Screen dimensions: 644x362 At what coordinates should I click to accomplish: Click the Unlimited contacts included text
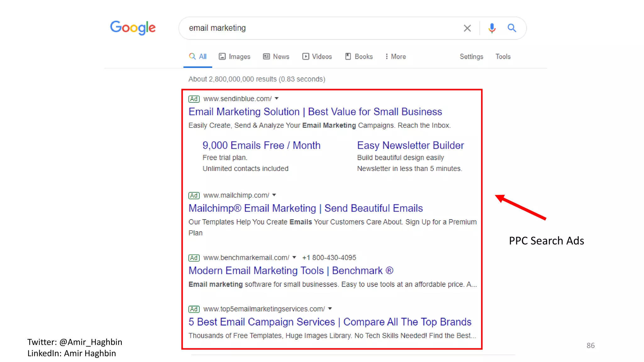(245, 168)
